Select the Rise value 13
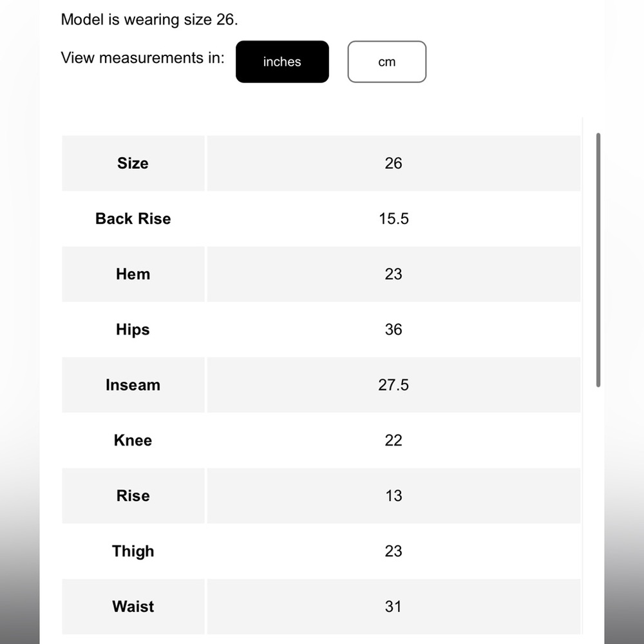The image size is (644, 644). (393, 496)
